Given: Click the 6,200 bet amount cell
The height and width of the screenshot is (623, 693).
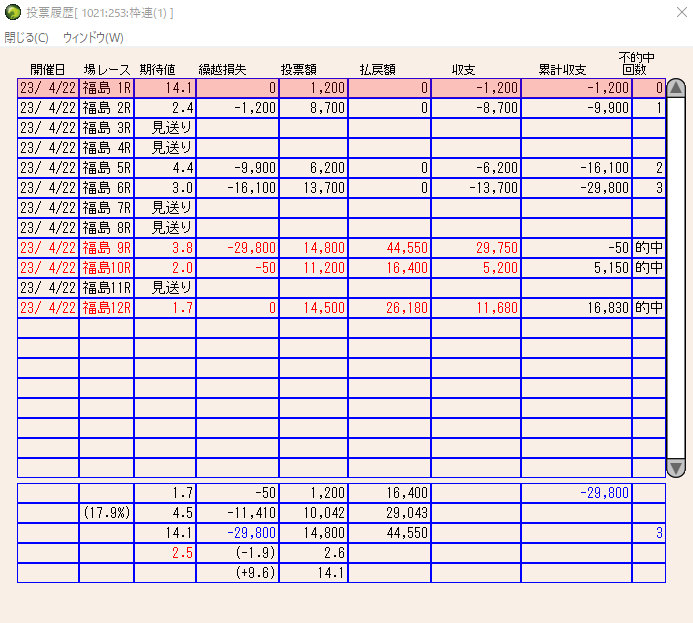Looking at the screenshot, I should pos(314,168).
